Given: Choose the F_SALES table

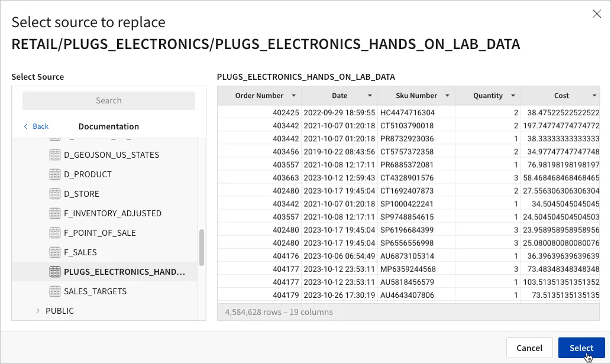Looking at the screenshot, I should (x=105, y=252).
